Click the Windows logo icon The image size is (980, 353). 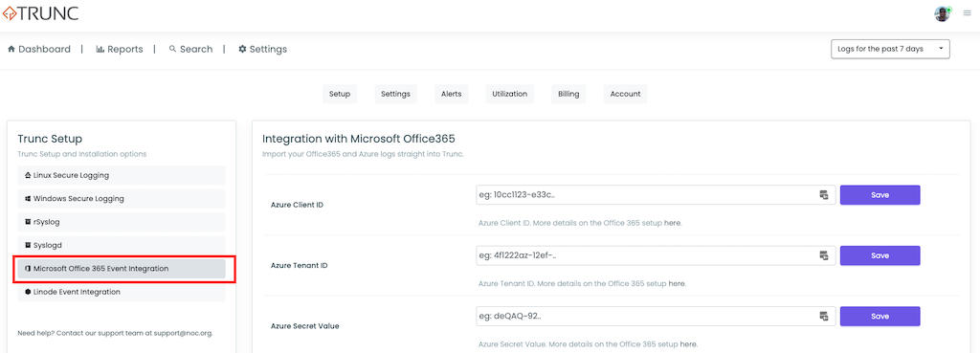[28, 199]
